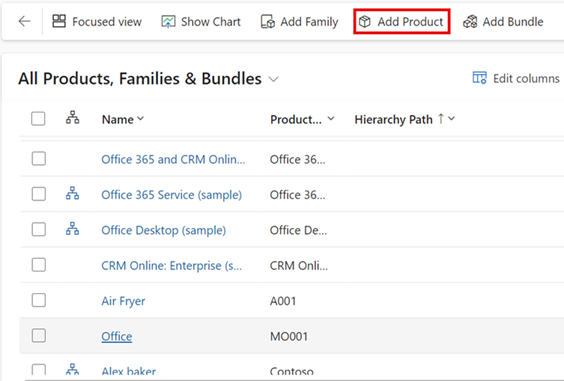Check the Alex baker row
Screen dimensions: 564x381
pyautogui.click(x=38, y=369)
